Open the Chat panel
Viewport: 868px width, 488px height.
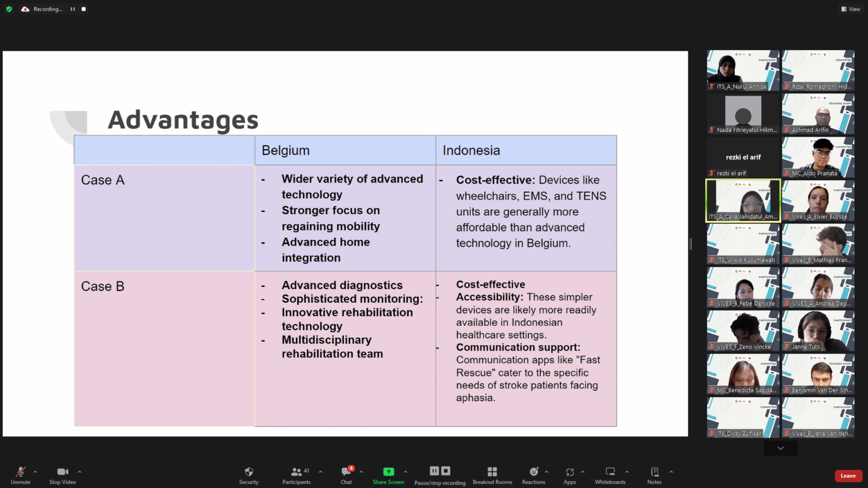(x=346, y=472)
